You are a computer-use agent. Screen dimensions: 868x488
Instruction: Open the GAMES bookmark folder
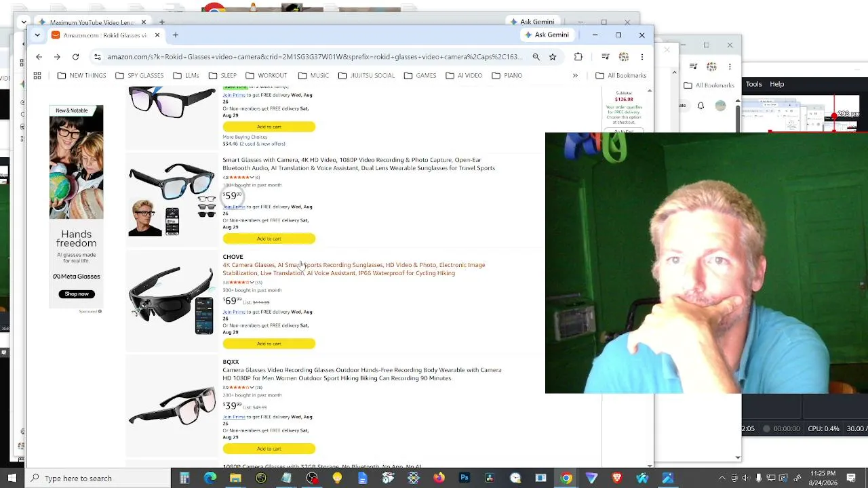pos(420,75)
